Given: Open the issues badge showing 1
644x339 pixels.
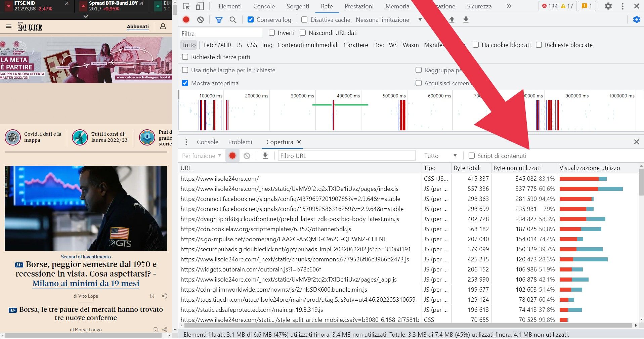Looking at the screenshot, I should click(x=587, y=6).
